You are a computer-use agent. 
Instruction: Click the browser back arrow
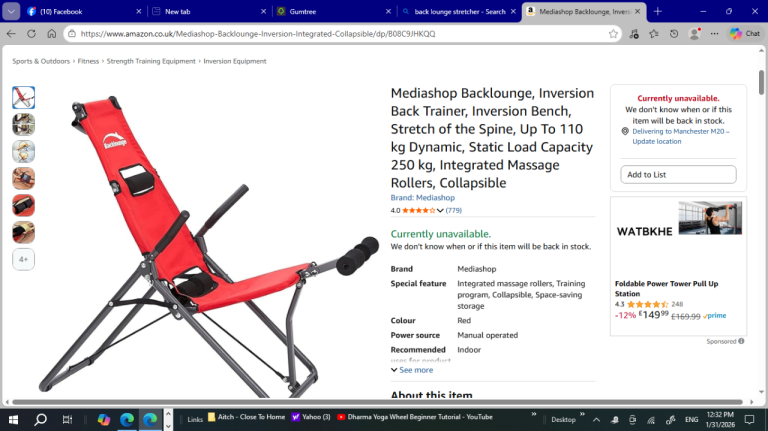11,34
